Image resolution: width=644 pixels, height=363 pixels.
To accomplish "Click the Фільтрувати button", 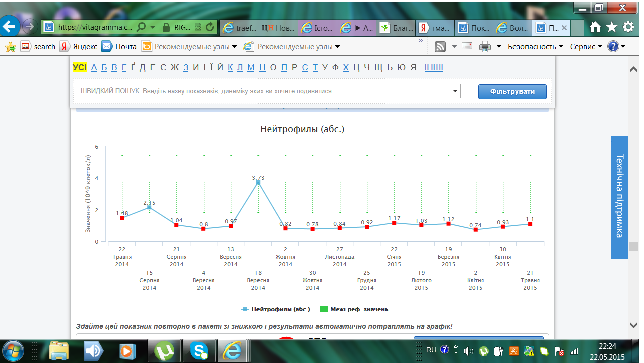I will pyautogui.click(x=512, y=91).
